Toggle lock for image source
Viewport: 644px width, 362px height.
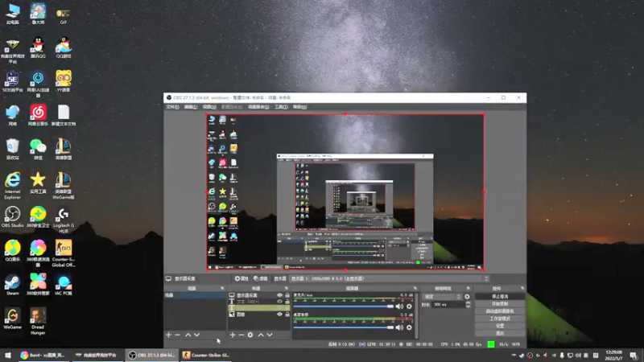tap(287, 315)
